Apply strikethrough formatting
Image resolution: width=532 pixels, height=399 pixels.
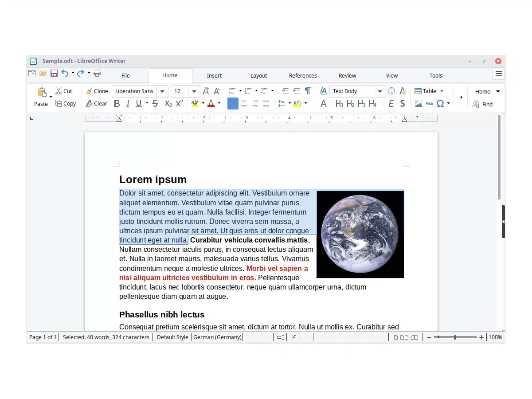pyautogui.click(x=155, y=104)
